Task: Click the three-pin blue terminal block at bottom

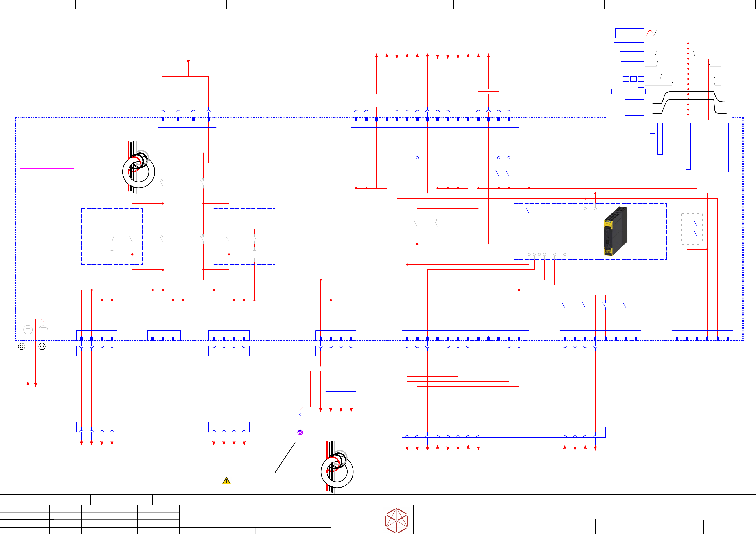Action: (x=164, y=335)
